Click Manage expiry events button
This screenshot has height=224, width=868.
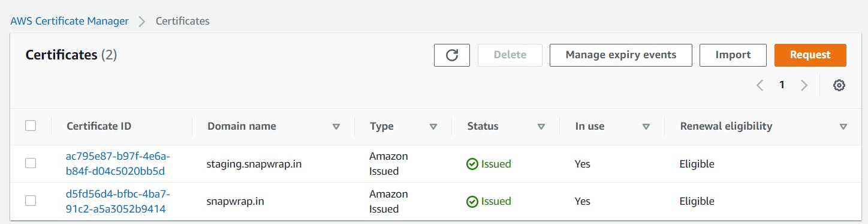click(621, 55)
